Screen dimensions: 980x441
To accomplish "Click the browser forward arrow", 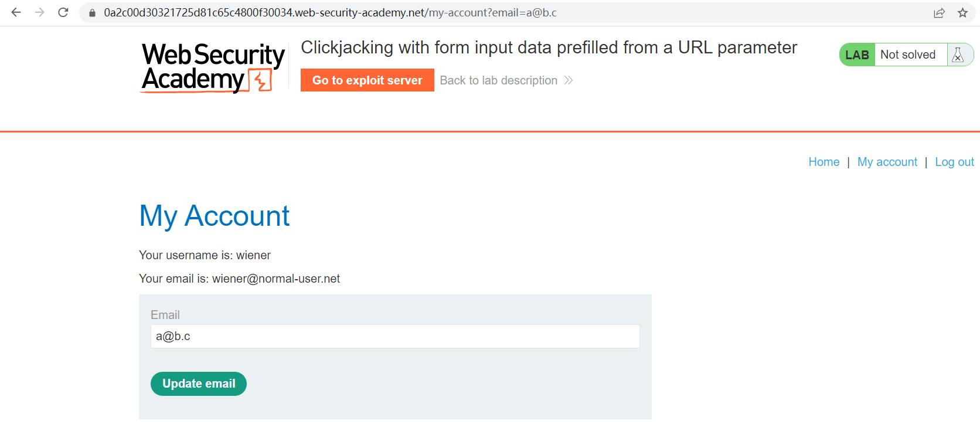I will click(x=39, y=12).
